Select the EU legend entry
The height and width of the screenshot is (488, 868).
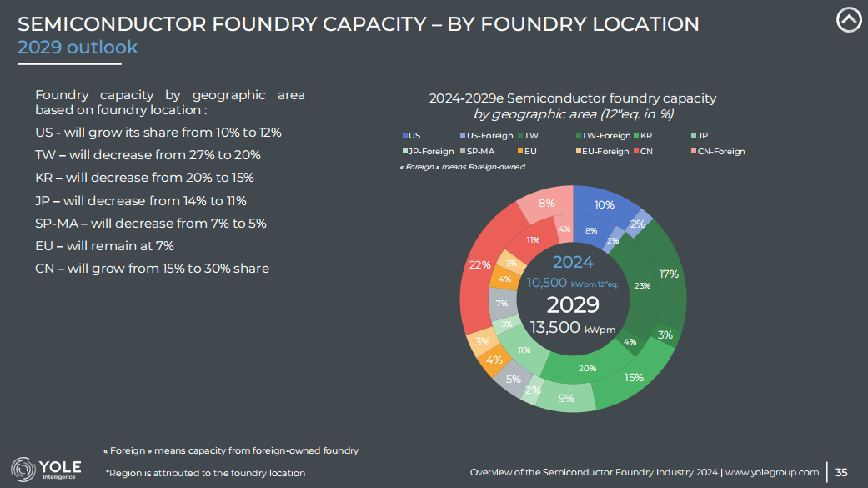coord(527,151)
